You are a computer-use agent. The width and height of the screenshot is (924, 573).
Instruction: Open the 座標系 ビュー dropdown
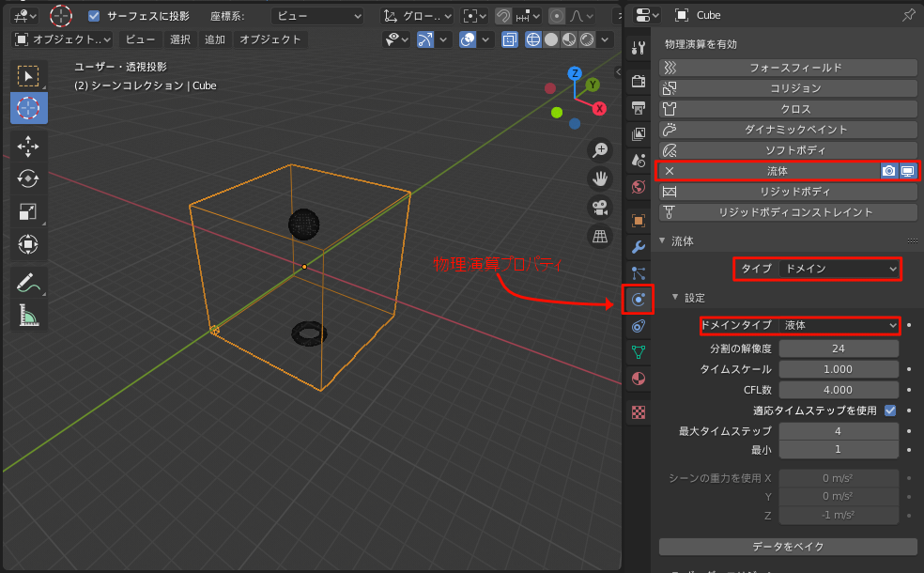point(317,16)
